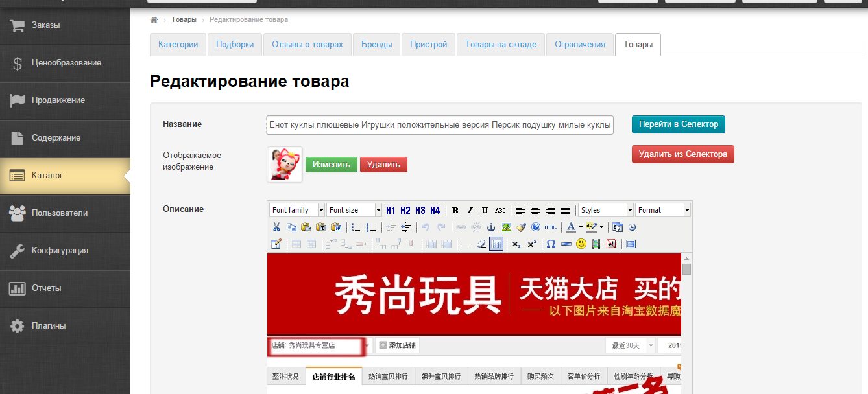Open the Товары на складе tab

pyautogui.click(x=501, y=45)
